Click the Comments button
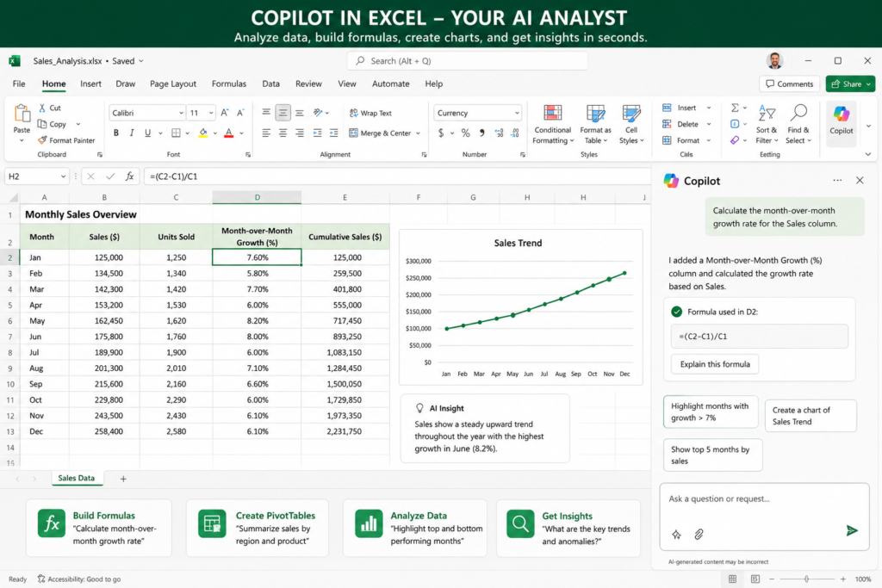Screen dimensions: 882x588 [790, 84]
